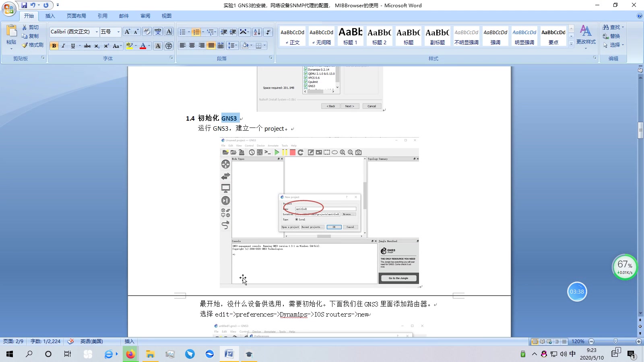Click the enclosed character icon
Screen dimensions: 644x362
click(x=169, y=46)
